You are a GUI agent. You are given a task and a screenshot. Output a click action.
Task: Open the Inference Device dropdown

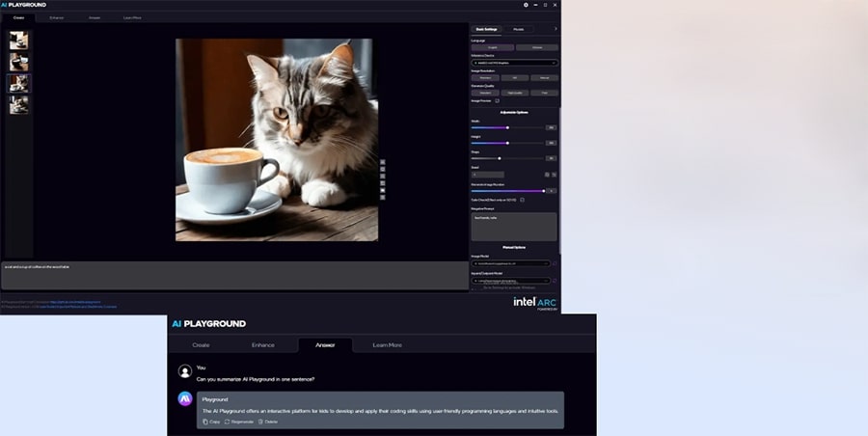[513, 63]
